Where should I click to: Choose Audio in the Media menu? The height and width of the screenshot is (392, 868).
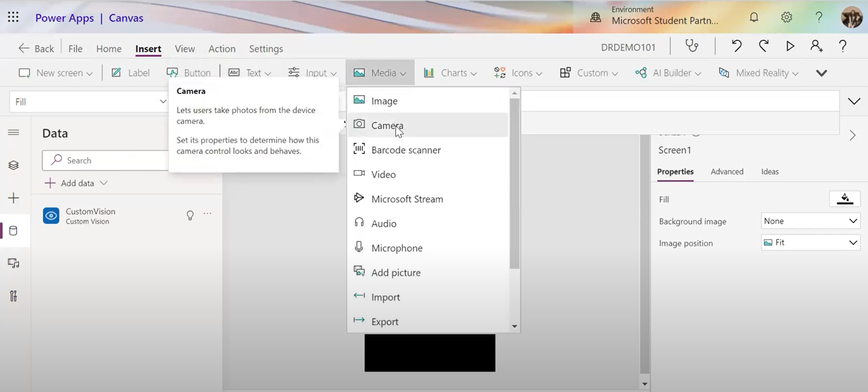(x=427, y=223)
